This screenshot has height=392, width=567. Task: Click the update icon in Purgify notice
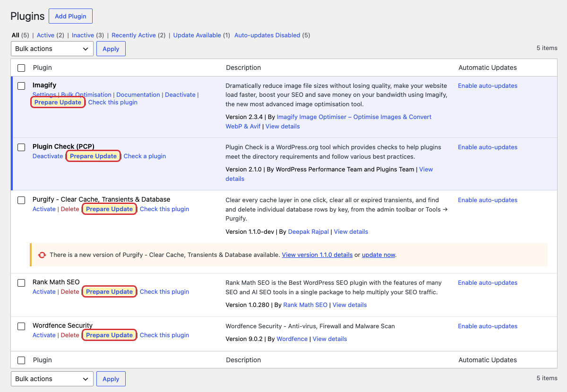pyautogui.click(x=42, y=255)
